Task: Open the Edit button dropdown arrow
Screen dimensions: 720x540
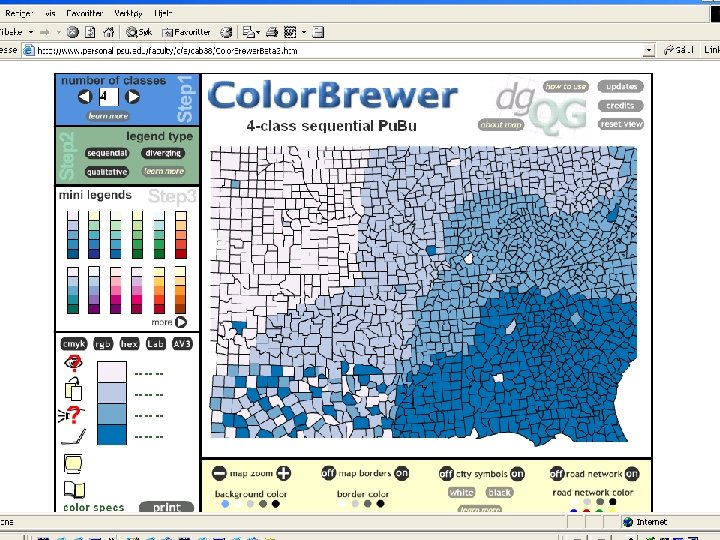Action: [304, 32]
